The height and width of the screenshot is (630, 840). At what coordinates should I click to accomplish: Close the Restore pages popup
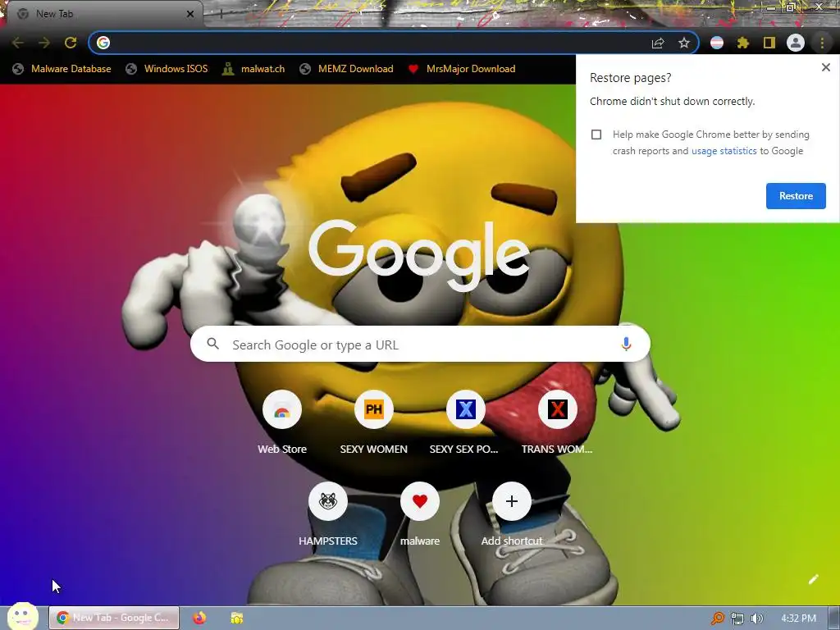(825, 67)
